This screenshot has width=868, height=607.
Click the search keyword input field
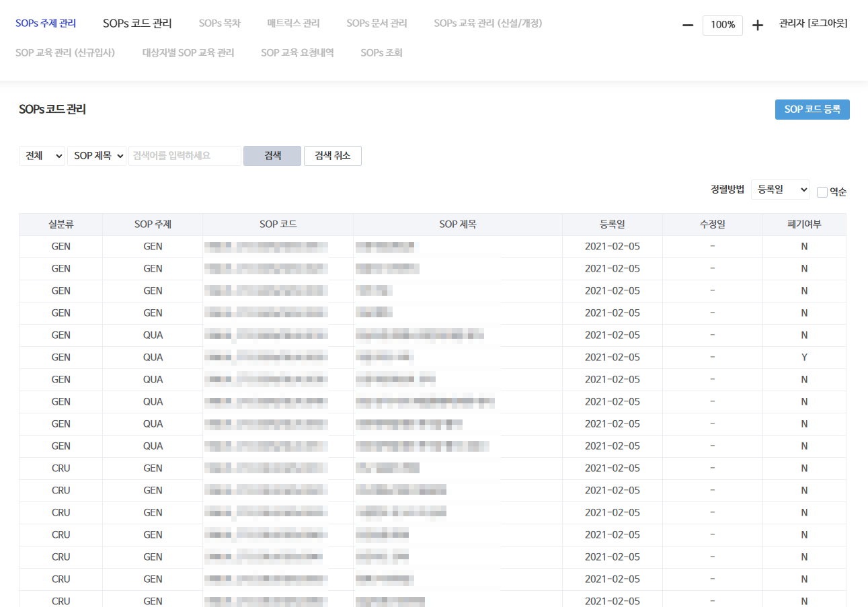185,156
